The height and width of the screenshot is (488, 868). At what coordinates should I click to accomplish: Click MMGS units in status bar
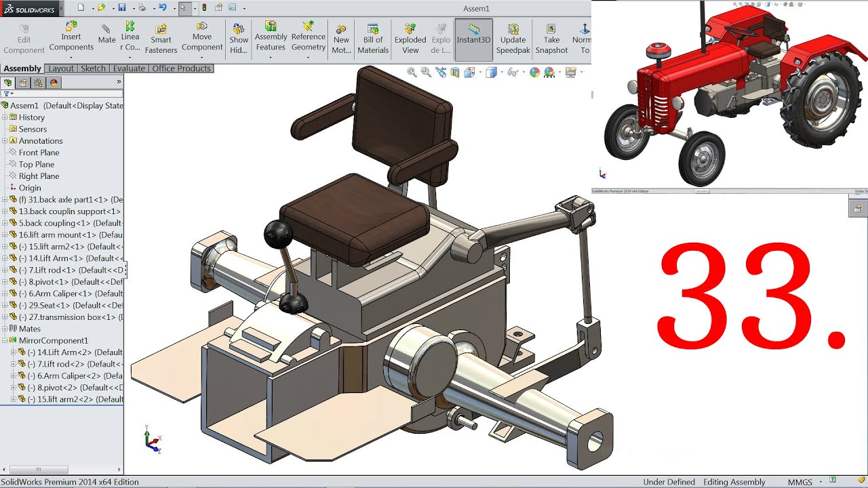click(800, 482)
